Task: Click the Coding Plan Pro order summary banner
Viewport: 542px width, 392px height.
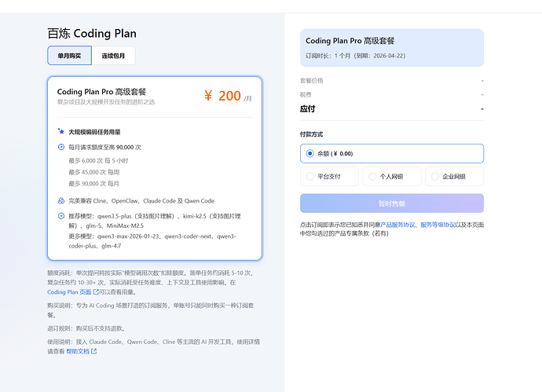Action: tap(392, 48)
